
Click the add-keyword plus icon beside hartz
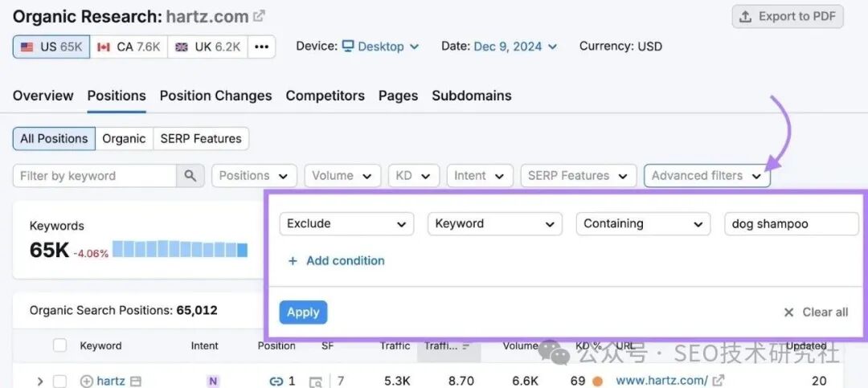tap(87, 381)
